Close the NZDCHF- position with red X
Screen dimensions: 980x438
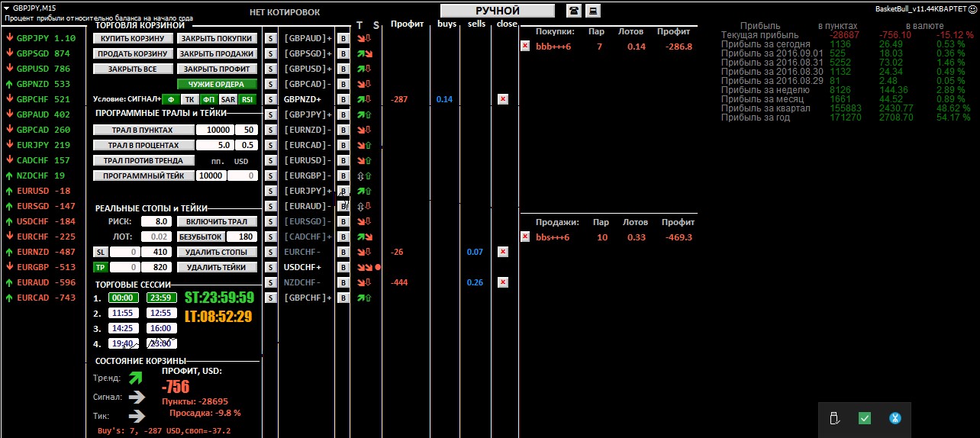point(502,282)
